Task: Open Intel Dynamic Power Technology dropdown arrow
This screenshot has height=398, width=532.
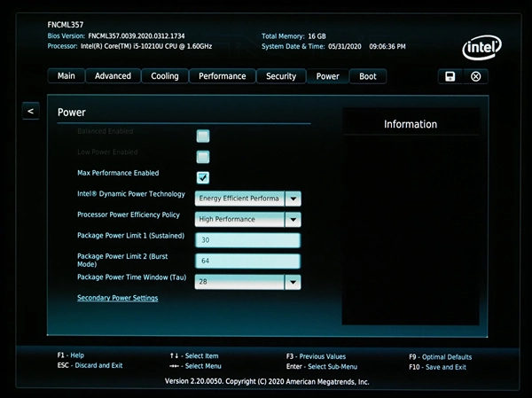Action: (x=293, y=199)
